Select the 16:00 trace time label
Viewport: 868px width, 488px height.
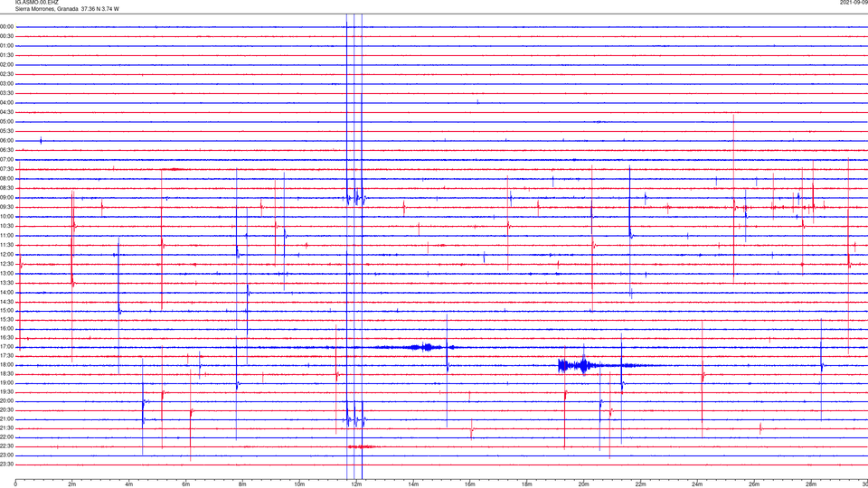[7, 329]
